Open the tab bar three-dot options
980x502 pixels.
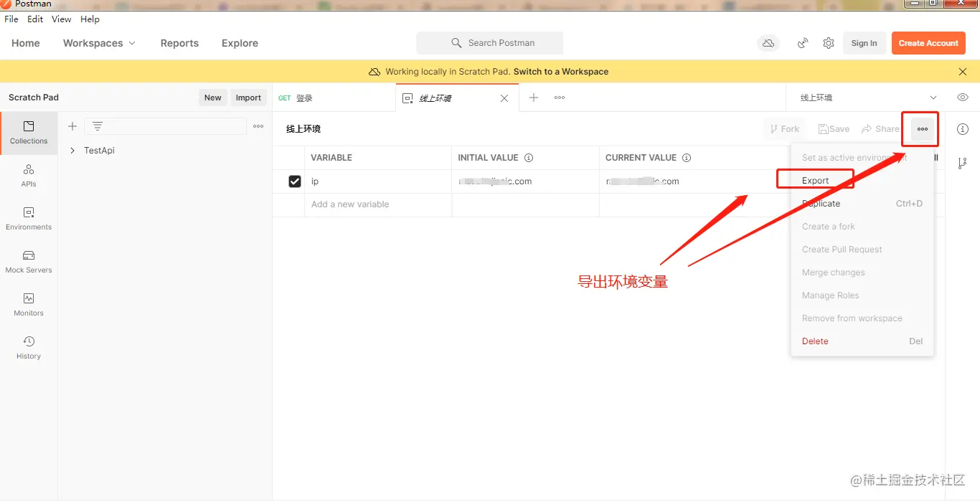pyautogui.click(x=560, y=98)
